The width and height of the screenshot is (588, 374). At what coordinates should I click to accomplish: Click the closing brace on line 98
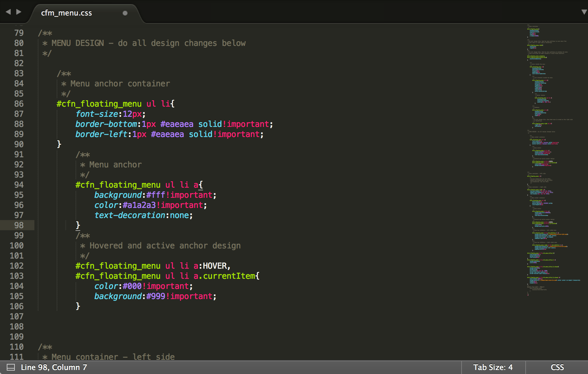(78, 225)
